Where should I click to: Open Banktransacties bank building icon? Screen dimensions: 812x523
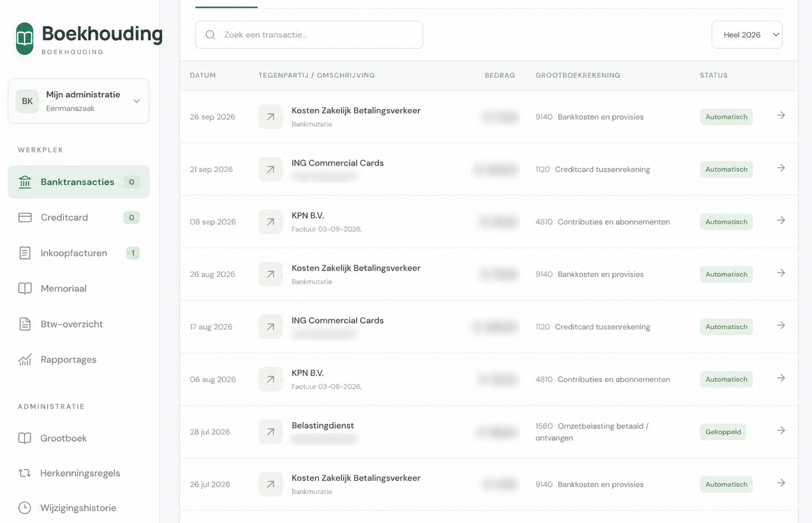[x=25, y=182]
